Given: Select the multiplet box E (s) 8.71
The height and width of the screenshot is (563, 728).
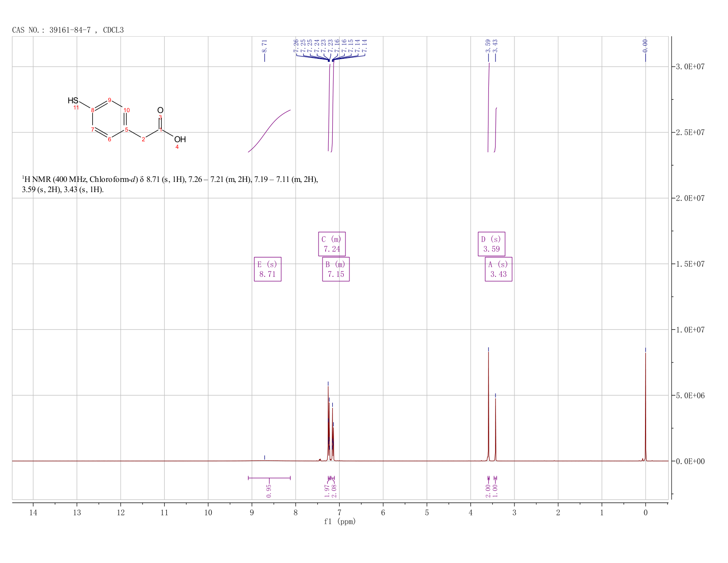Looking at the screenshot, I should coord(267,269).
